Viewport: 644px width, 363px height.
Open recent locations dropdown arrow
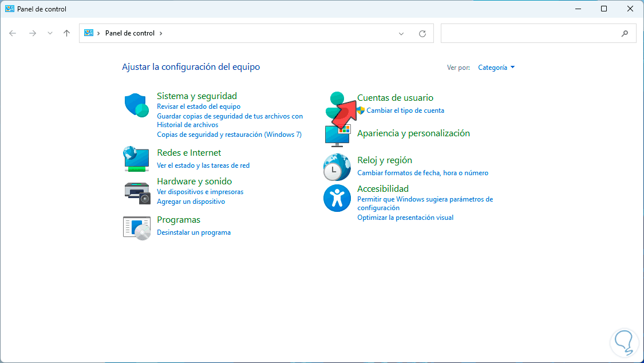point(50,33)
